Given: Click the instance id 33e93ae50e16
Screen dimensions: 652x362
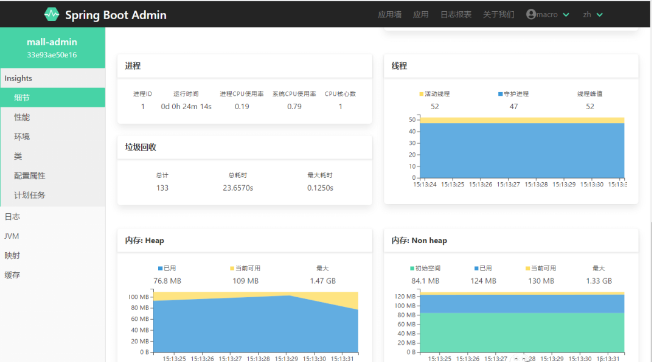Looking at the screenshot, I should (x=52, y=55).
